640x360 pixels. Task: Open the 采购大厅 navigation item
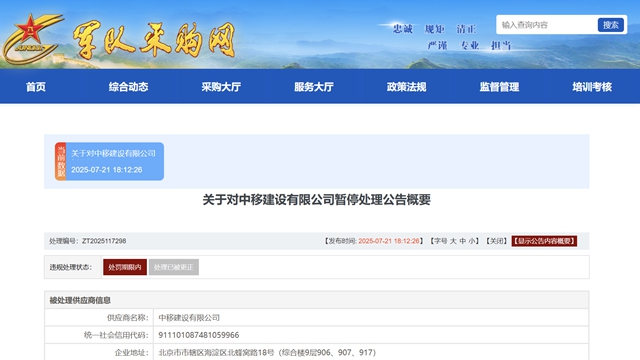pyautogui.click(x=221, y=87)
